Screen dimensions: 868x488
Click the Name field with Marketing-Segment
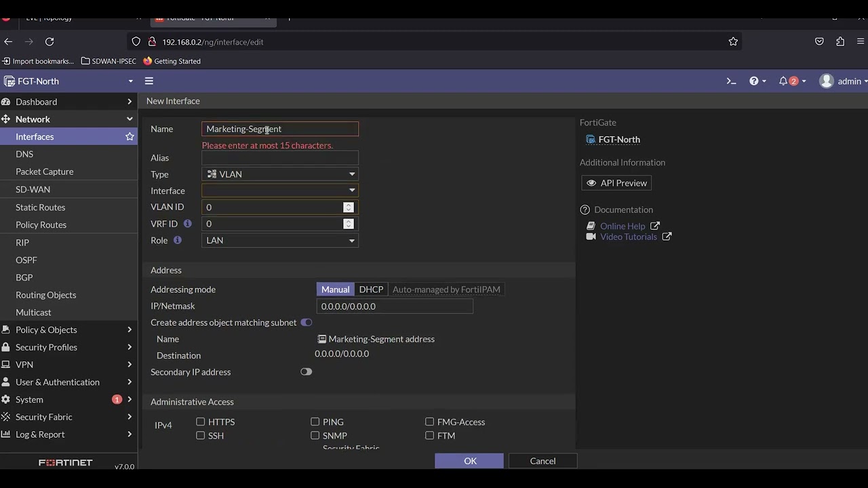tap(280, 129)
